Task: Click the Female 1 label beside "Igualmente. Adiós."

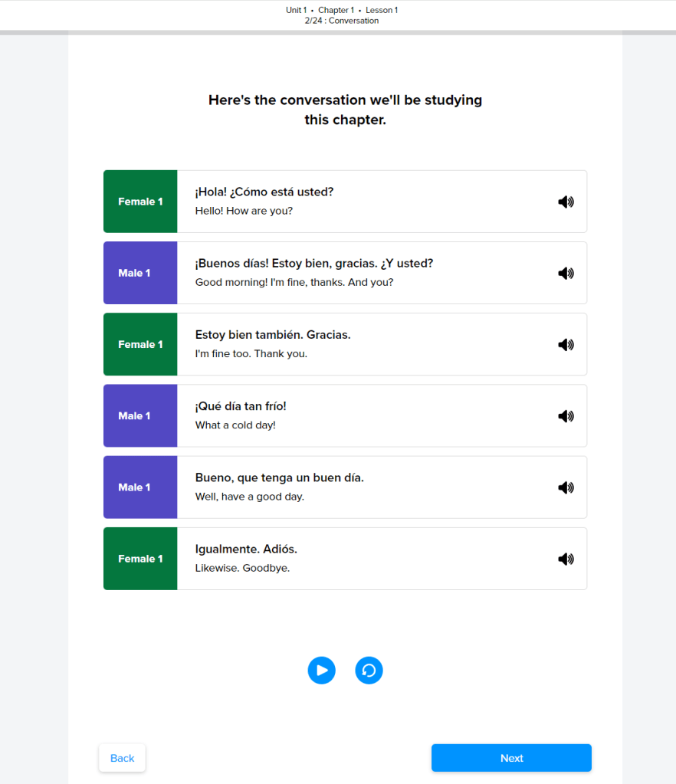Action: pos(140,559)
